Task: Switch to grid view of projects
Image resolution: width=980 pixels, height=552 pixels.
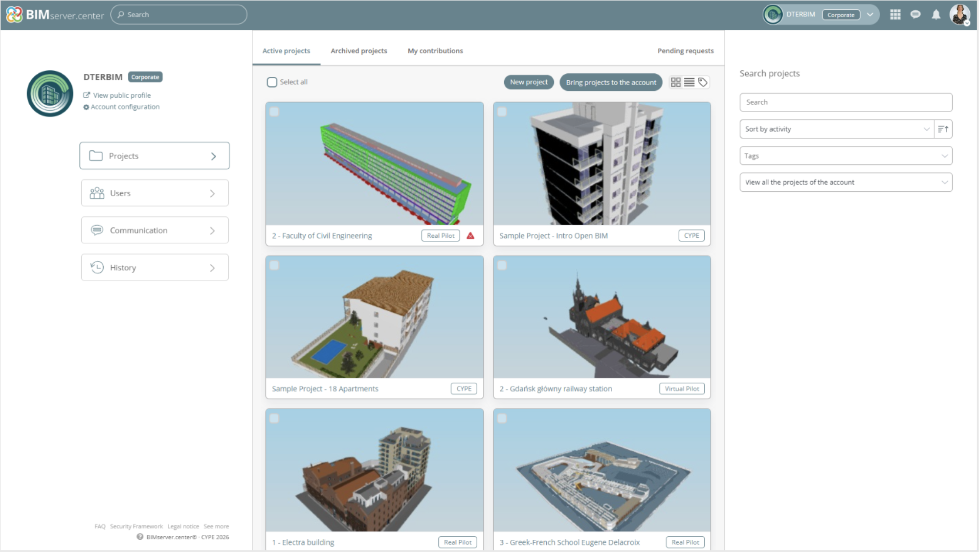Action: coord(676,82)
